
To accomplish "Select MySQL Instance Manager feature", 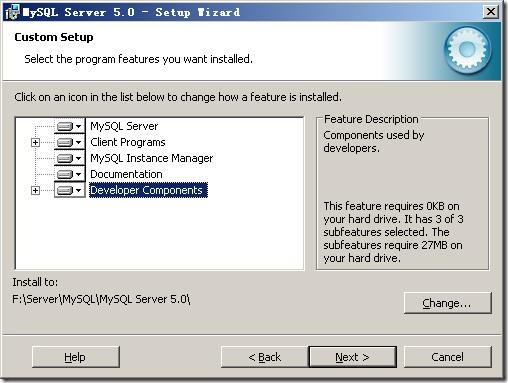I will click(151, 158).
